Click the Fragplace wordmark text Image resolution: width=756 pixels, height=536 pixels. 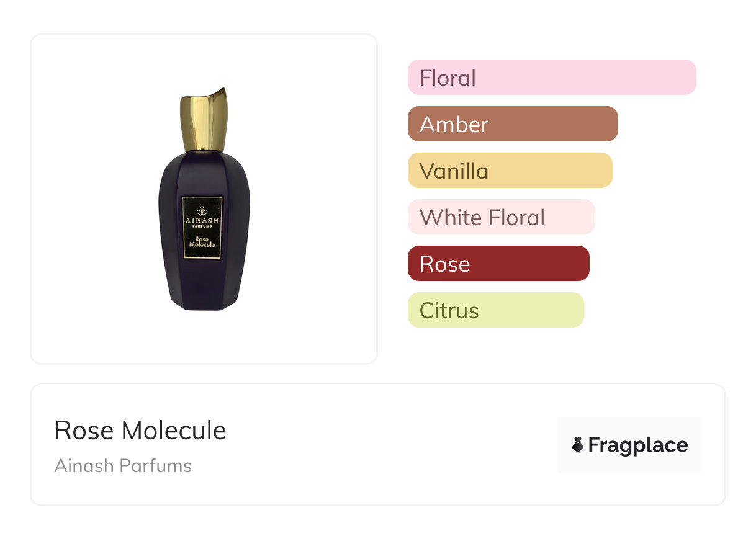tap(638, 445)
